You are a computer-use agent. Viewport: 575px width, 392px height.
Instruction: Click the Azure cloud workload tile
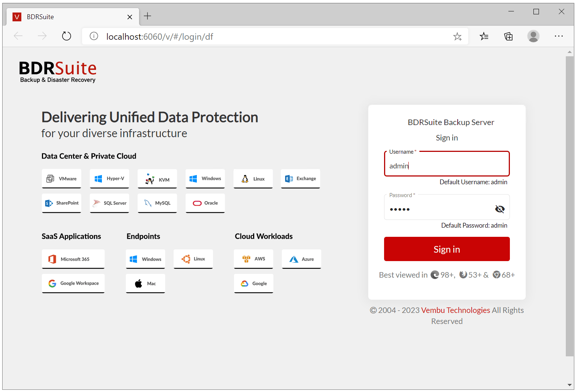302,259
